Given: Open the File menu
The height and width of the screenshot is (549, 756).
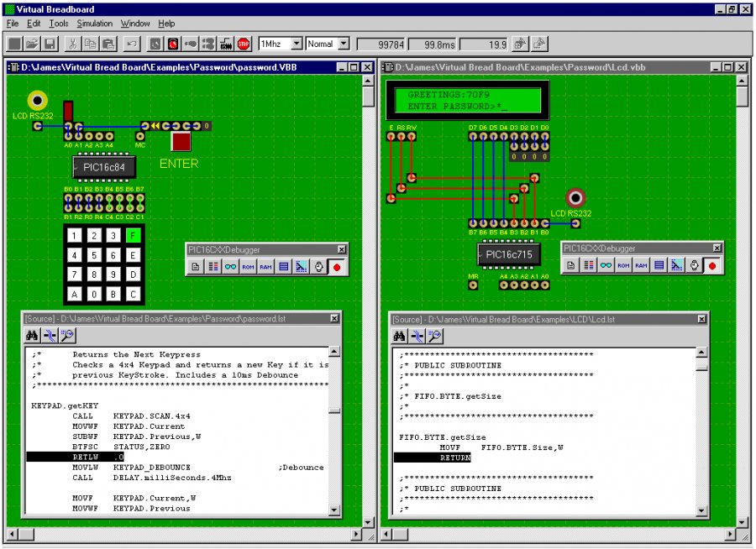Looking at the screenshot, I should click(13, 24).
